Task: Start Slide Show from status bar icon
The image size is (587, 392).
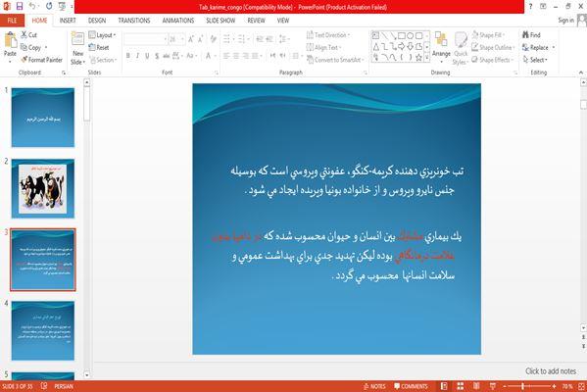Action: click(493, 386)
